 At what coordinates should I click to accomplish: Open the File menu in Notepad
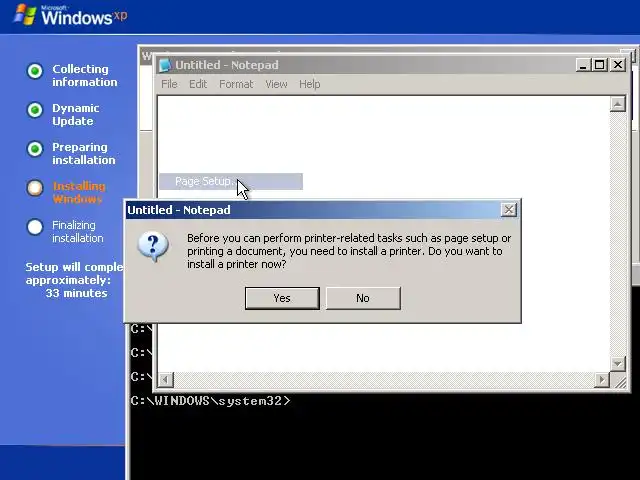point(169,84)
